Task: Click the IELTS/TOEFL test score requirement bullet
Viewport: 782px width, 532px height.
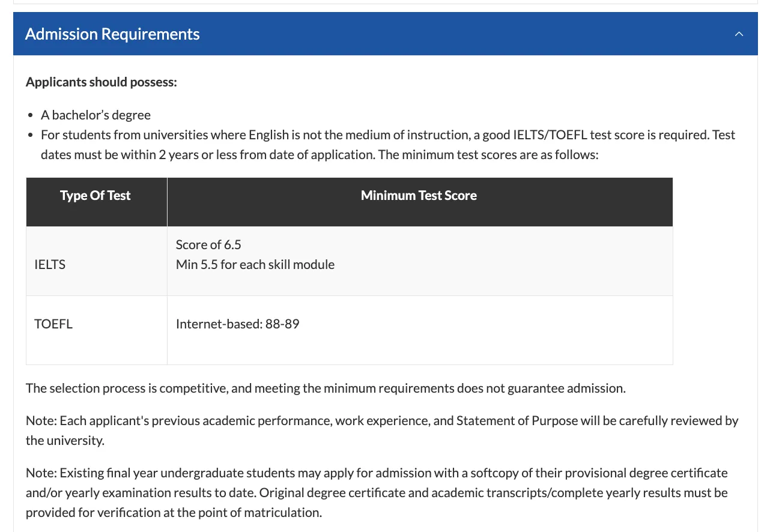Action: 387,145
